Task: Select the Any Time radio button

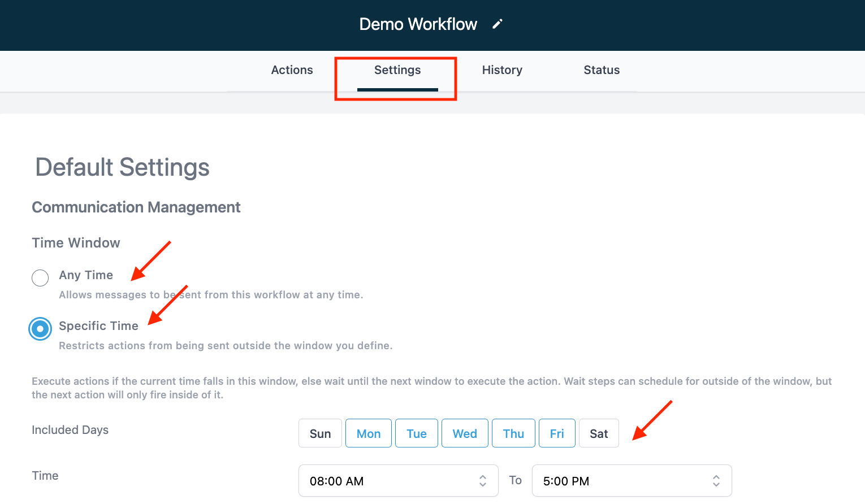Action: tap(40, 278)
